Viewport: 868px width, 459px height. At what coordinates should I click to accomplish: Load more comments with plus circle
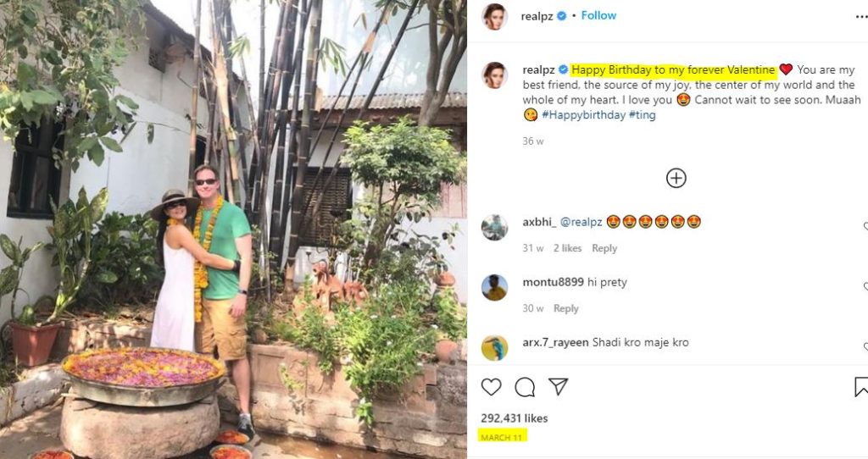(676, 178)
